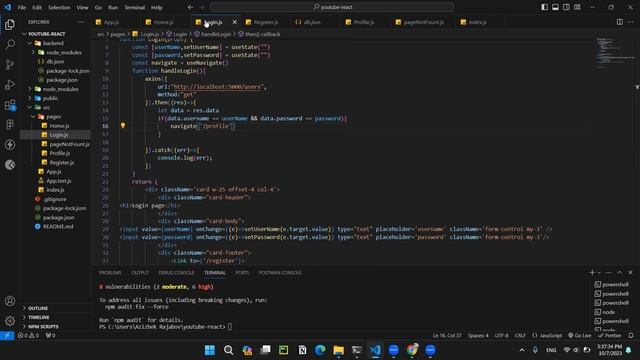Screen dimensions: 640x360
Task: Open db.json in the backend folder
Action: pos(55,61)
